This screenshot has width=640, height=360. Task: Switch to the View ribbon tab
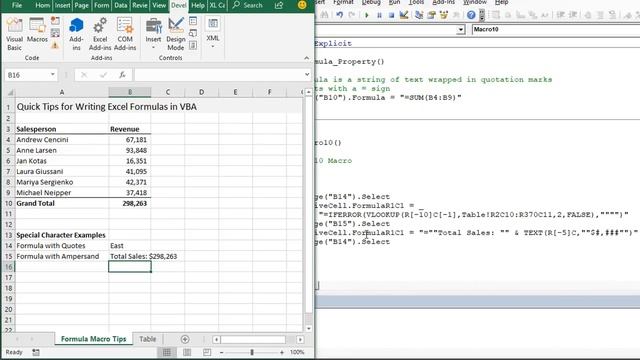tap(159, 5)
